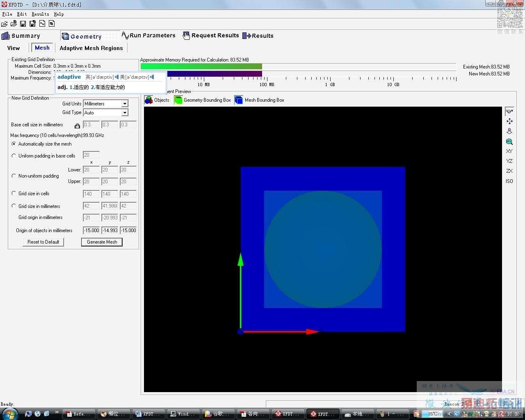Click the lock icon beside base cell size

77,126
